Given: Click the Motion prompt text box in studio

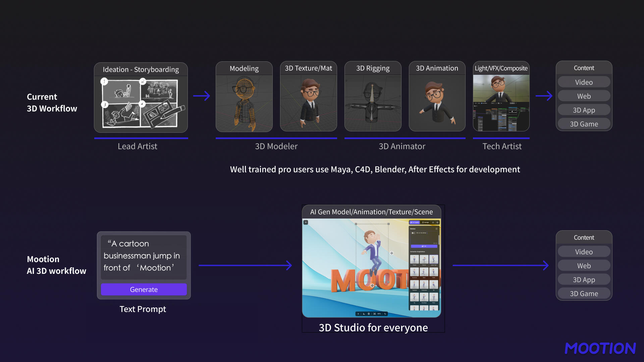Looking at the screenshot, I should click(x=424, y=238).
